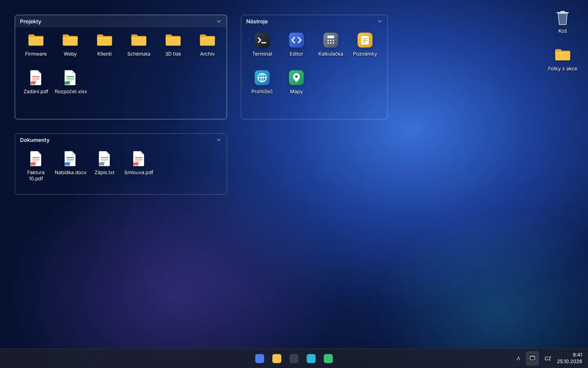
Task: Open the Archiv folder
Action: (207, 40)
